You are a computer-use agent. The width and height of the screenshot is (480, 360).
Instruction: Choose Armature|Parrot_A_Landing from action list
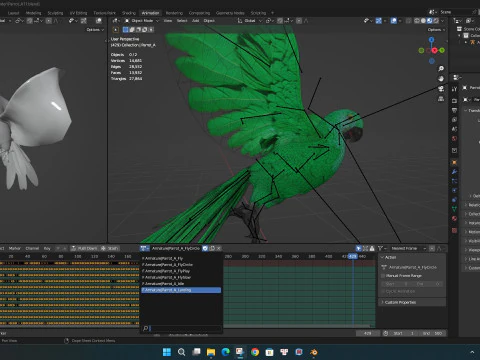click(181, 290)
